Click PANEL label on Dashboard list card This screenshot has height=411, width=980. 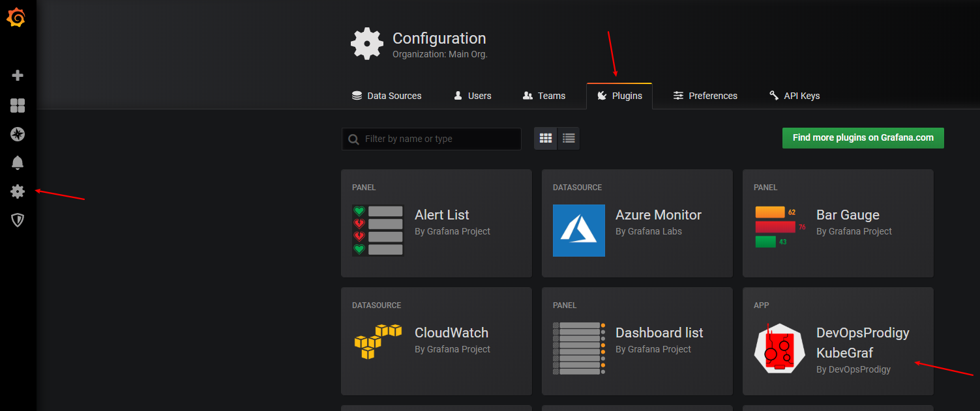point(565,305)
